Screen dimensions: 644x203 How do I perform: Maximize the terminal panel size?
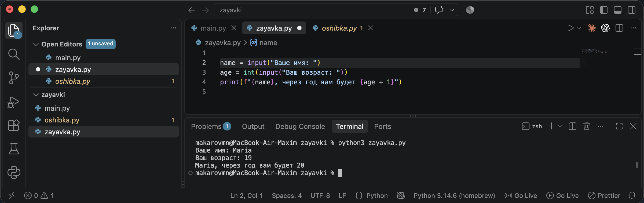(619, 126)
